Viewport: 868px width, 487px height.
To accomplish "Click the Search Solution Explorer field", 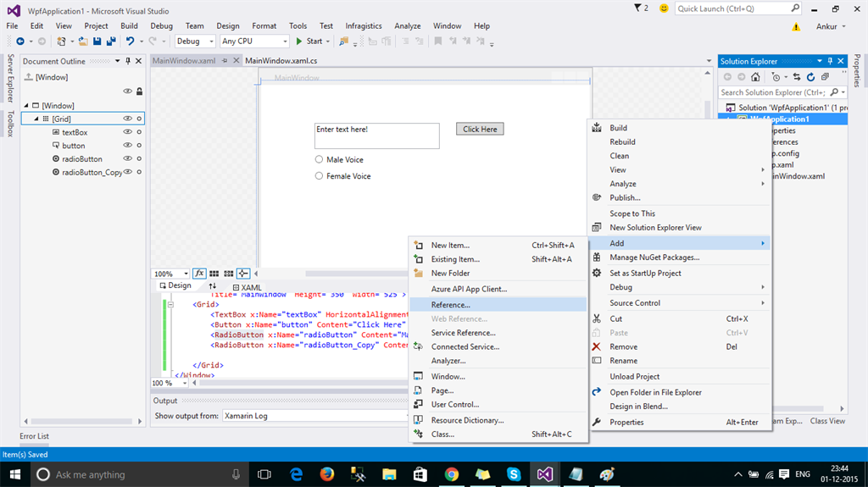I will click(773, 92).
